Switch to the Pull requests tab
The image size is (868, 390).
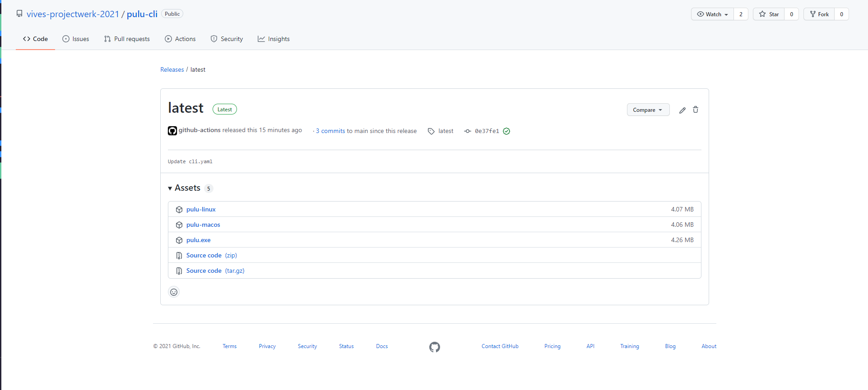tap(127, 39)
